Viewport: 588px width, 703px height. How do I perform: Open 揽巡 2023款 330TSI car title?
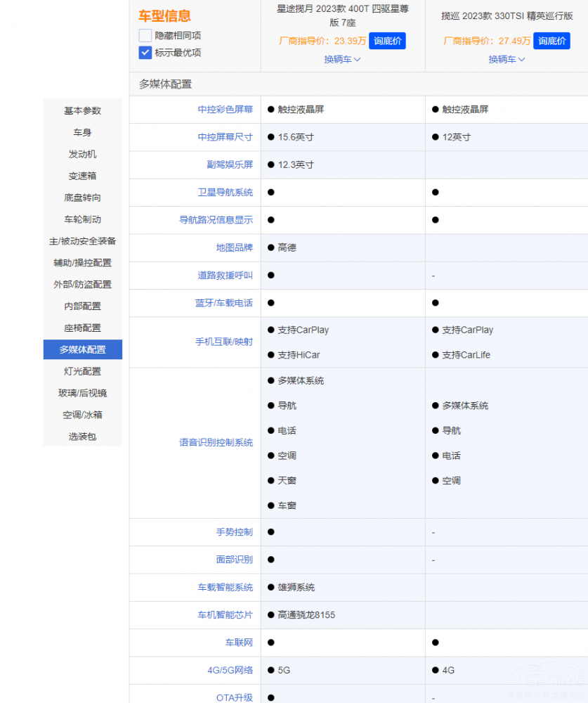(x=507, y=15)
